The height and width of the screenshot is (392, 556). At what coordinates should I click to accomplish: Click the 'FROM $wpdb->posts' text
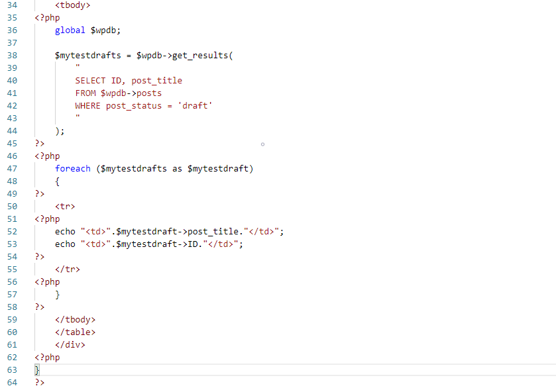[118, 93]
